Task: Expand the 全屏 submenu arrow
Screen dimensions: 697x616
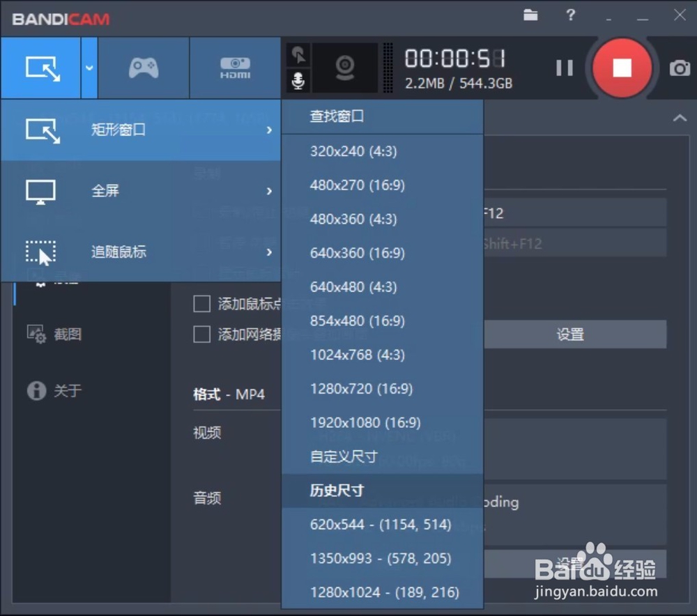Action: (x=269, y=191)
